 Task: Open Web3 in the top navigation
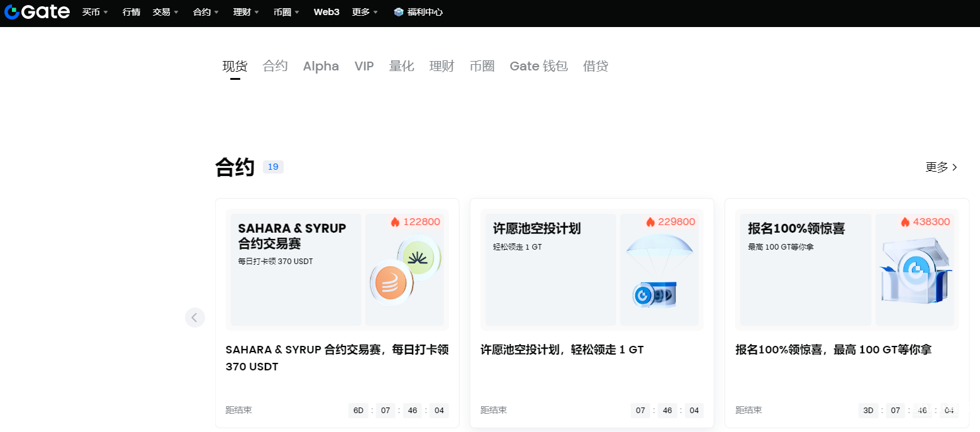(x=326, y=12)
